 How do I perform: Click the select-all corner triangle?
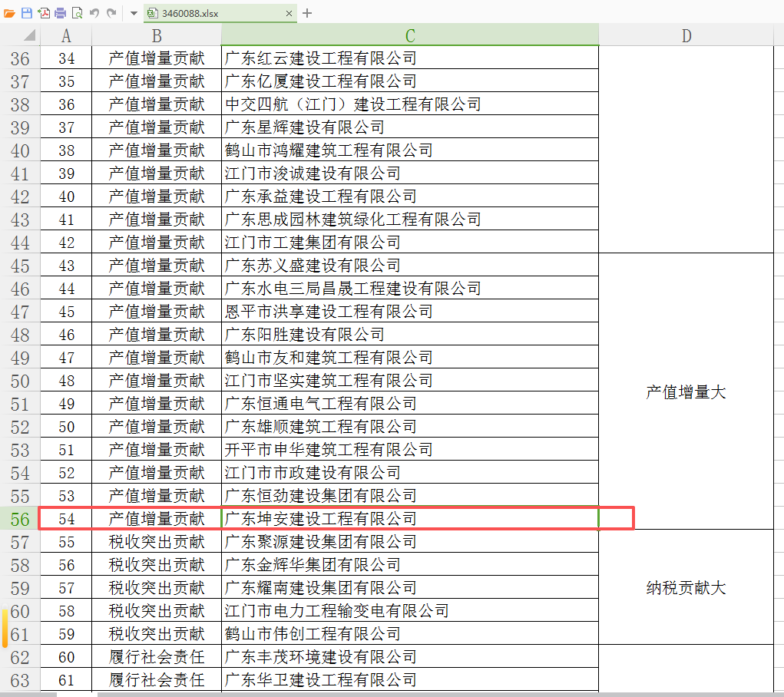[28, 35]
